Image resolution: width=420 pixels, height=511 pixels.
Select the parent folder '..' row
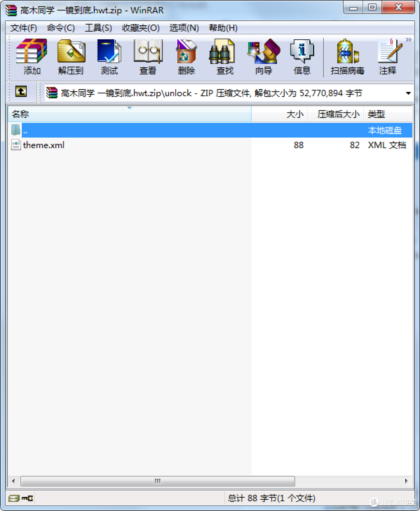point(210,130)
